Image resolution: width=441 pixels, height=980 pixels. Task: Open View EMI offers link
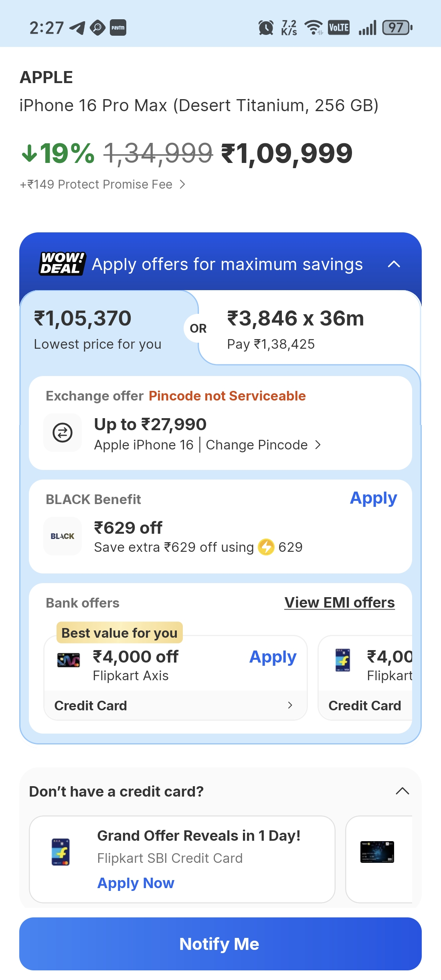click(x=340, y=603)
